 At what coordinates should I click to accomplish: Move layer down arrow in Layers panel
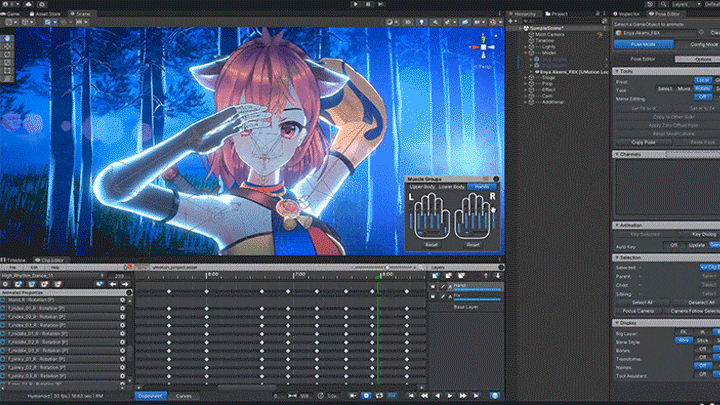(498, 276)
